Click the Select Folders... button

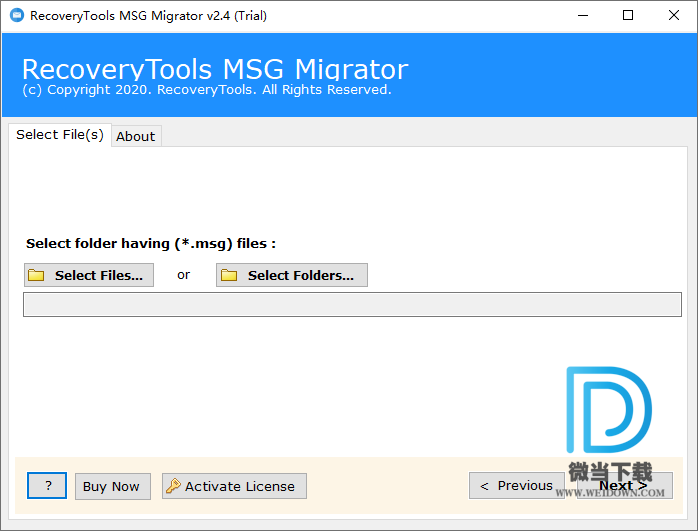click(x=292, y=275)
